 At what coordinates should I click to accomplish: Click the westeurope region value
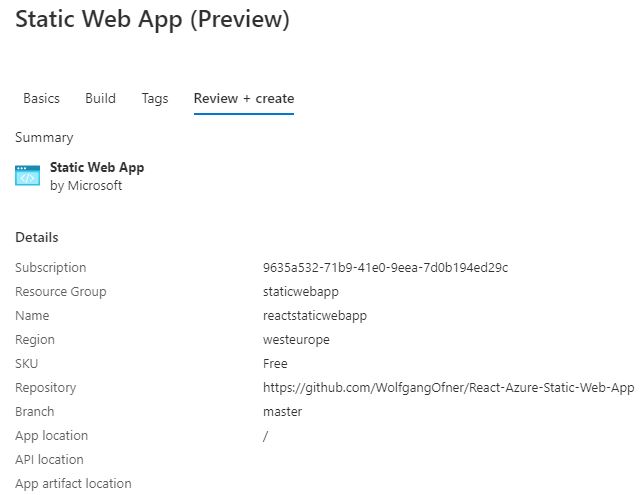[296, 340]
